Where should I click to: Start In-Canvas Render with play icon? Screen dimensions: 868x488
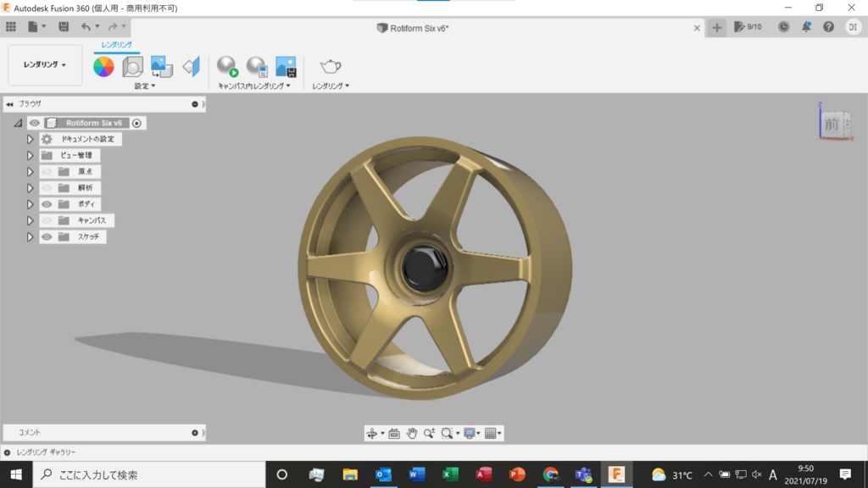(x=227, y=66)
